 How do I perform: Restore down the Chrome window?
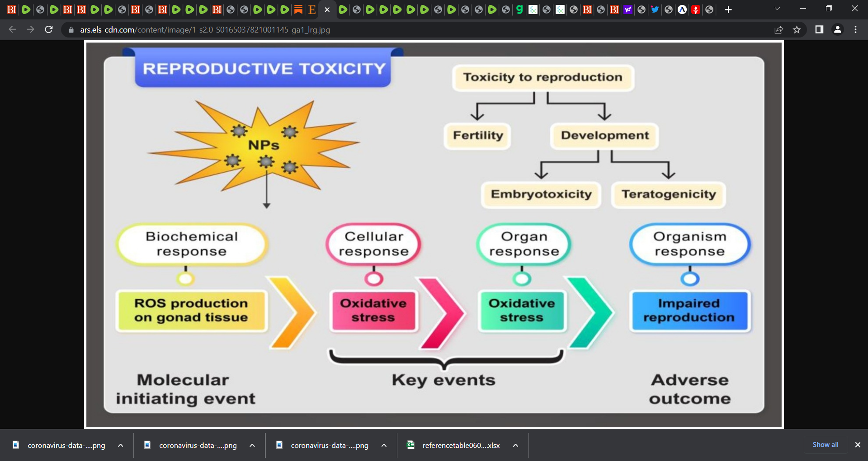(x=829, y=9)
